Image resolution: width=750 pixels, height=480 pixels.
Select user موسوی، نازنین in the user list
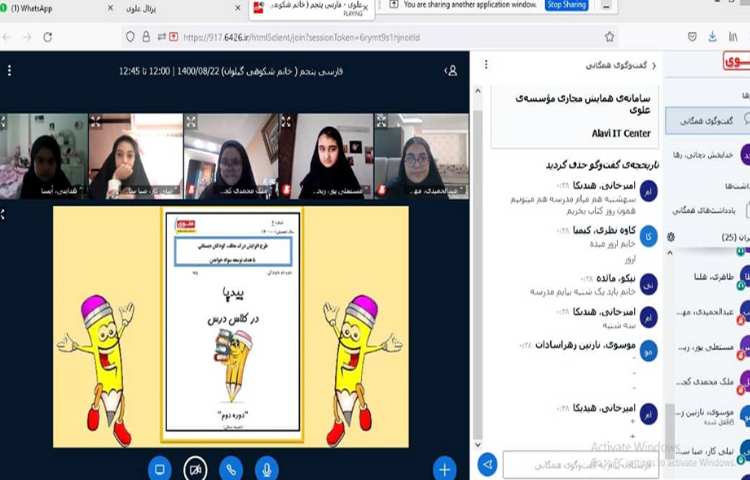pos(713,415)
